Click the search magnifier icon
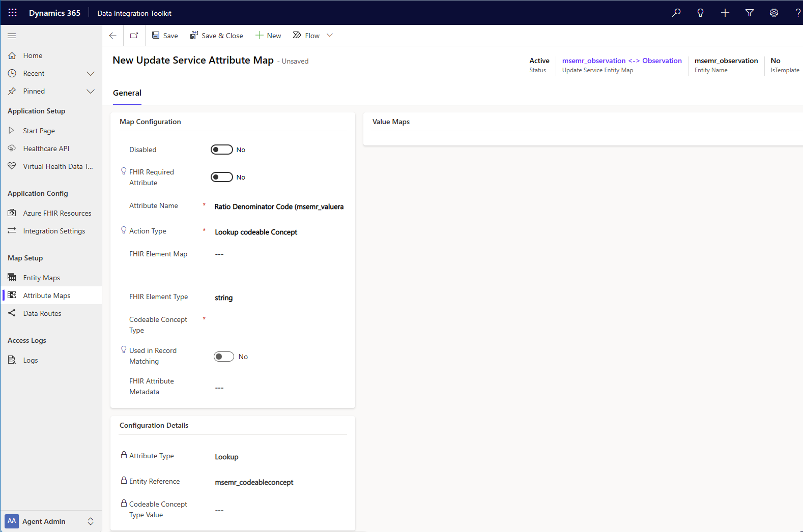Image resolution: width=803 pixels, height=532 pixels. tap(676, 13)
